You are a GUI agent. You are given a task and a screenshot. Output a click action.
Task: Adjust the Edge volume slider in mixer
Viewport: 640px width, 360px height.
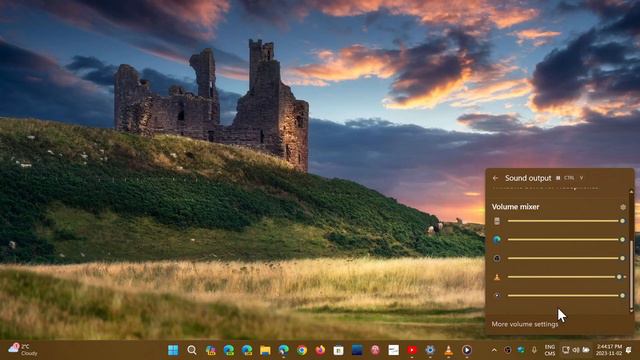coord(566,240)
